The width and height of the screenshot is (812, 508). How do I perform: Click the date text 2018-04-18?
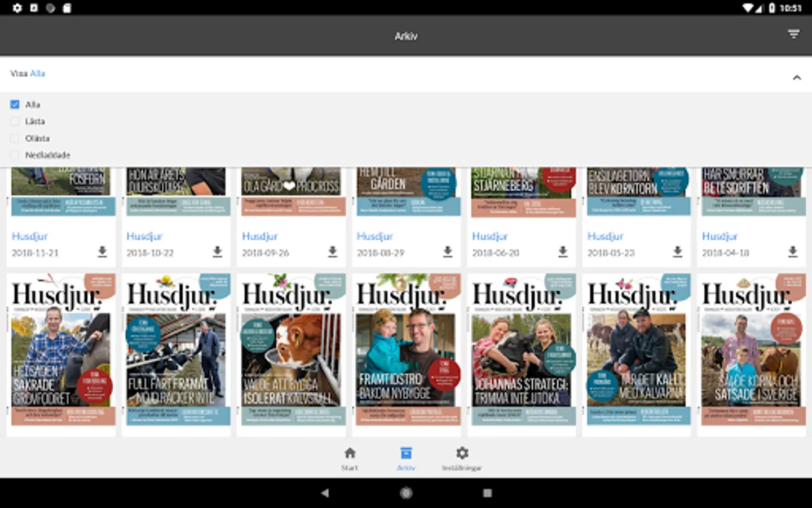pos(726,253)
